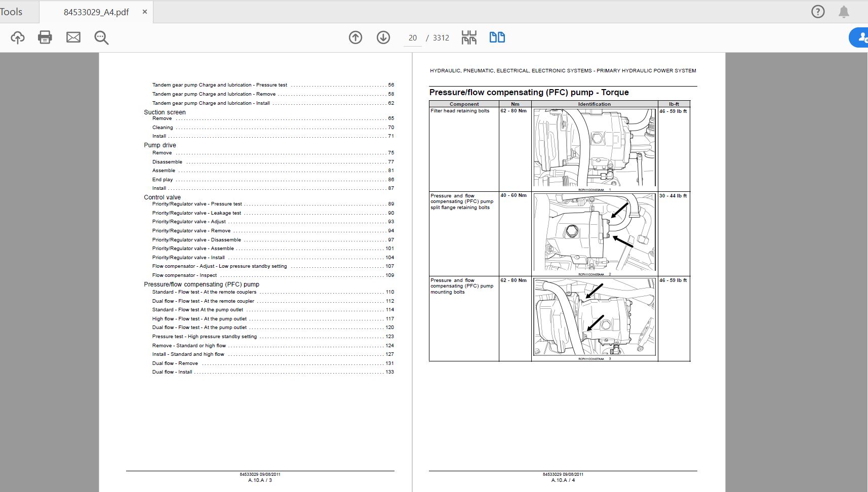Select the Suction screen Cleaning TOC entry
Viewport: 868px width, 492px height.
point(162,127)
